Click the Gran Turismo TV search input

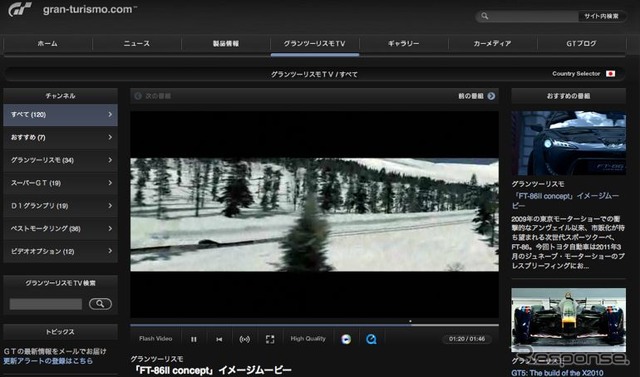pyautogui.click(x=46, y=304)
